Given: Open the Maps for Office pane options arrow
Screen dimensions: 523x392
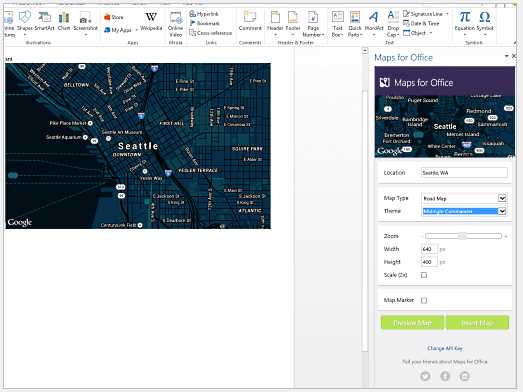Looking at the screenshot, I should (x=507, y=56).
